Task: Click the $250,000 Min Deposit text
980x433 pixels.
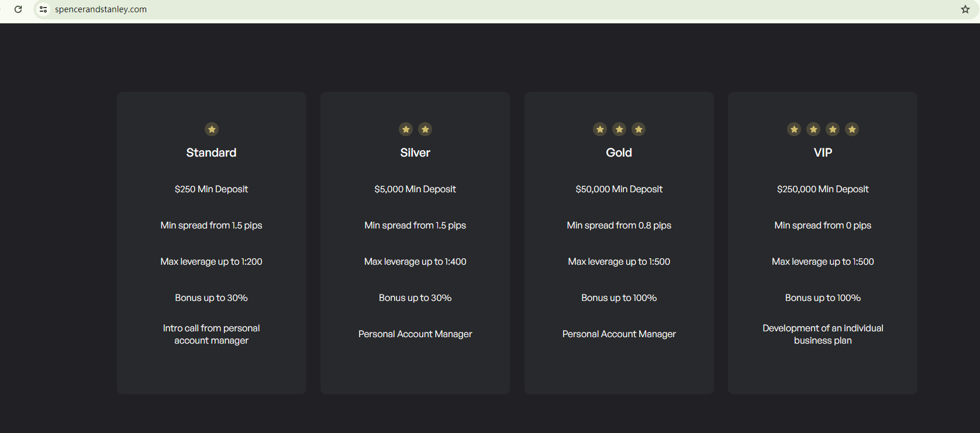Action: [x=823, y=189]
